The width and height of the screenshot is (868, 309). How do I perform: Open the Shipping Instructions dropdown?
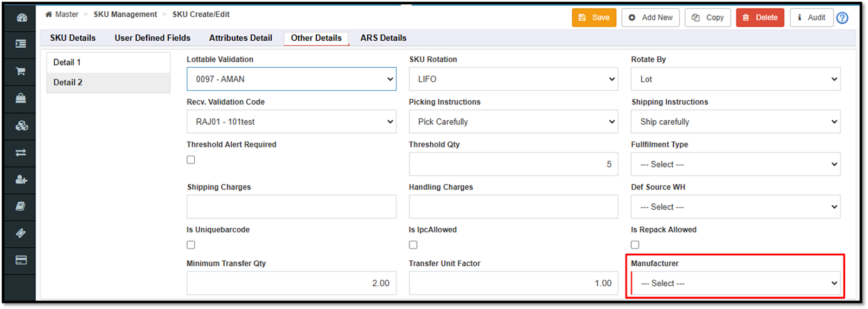[736, 122]
